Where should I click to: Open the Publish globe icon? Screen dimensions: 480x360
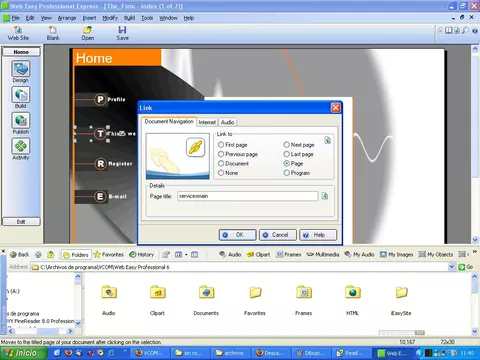[21, 120]
